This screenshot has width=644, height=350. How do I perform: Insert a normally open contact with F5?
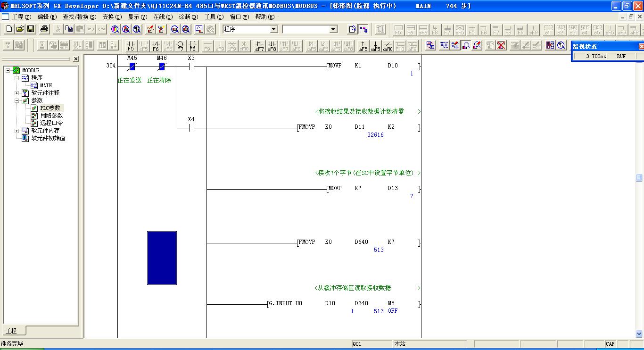(x=131, y=45)
